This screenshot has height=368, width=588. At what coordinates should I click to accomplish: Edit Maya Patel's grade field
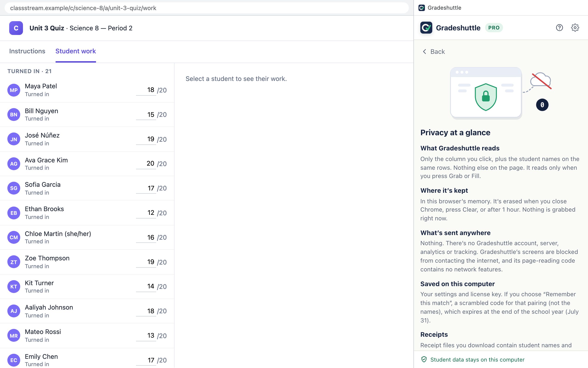tap(146, 90)
